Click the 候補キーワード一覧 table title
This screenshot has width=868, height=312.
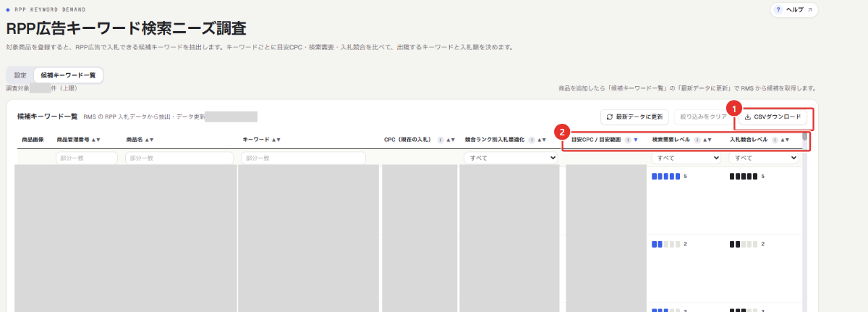(47, 116)
